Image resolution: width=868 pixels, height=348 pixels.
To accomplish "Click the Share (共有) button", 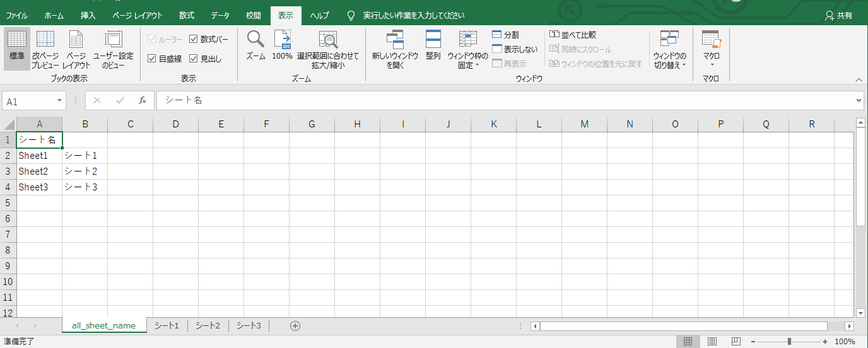I will [838, 15].
